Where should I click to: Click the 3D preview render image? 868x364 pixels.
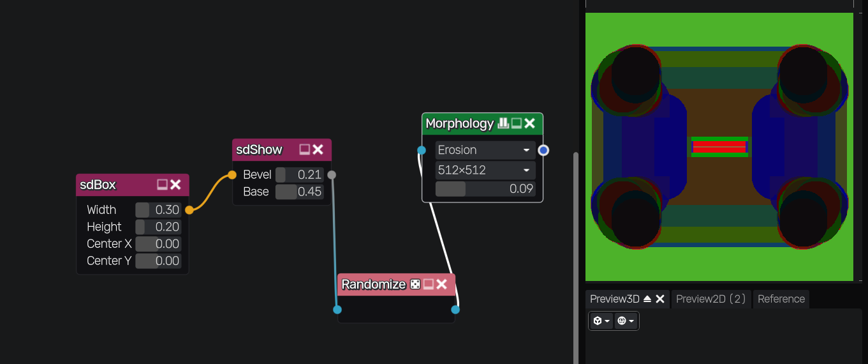[x=719, y=147]
